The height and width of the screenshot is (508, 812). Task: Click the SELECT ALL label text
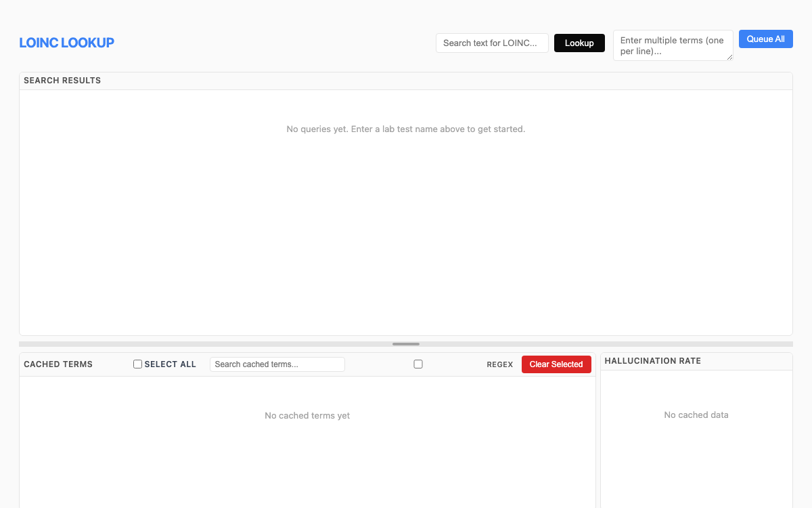[x=171, y=364]
